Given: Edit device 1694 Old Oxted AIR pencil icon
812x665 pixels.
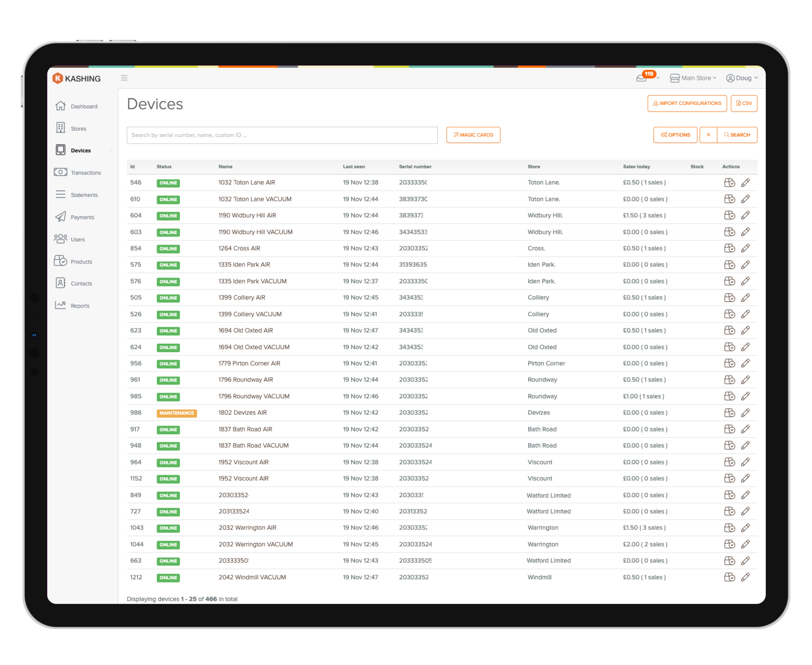Looking at the screenshot, I should [745, 331].
